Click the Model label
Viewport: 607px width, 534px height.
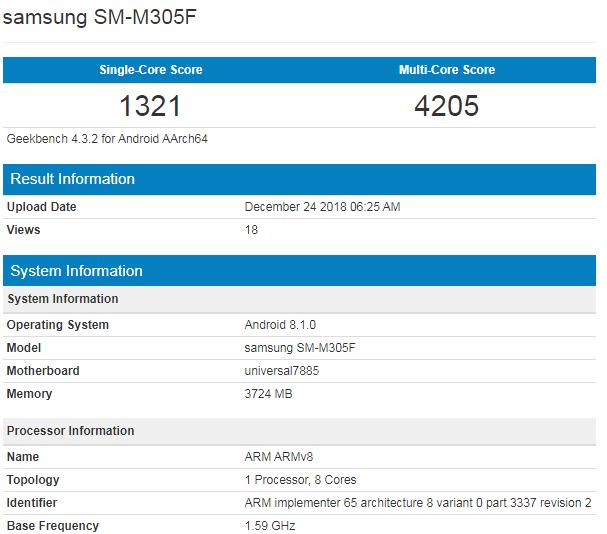tap(24, 347)
